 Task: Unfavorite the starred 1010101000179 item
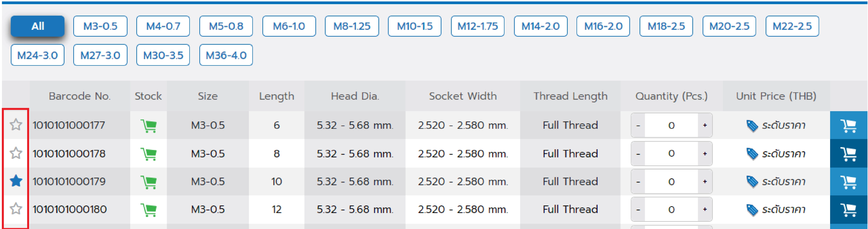16,181
